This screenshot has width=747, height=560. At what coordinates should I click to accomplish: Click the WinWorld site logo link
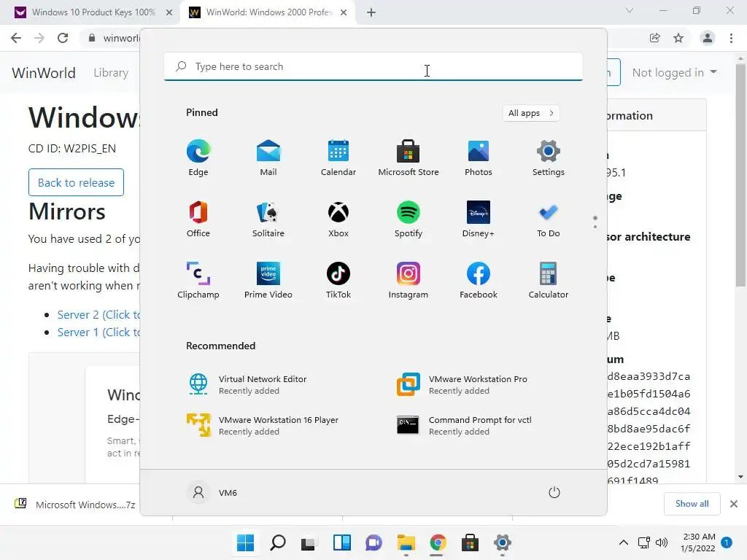click(44, 73)
